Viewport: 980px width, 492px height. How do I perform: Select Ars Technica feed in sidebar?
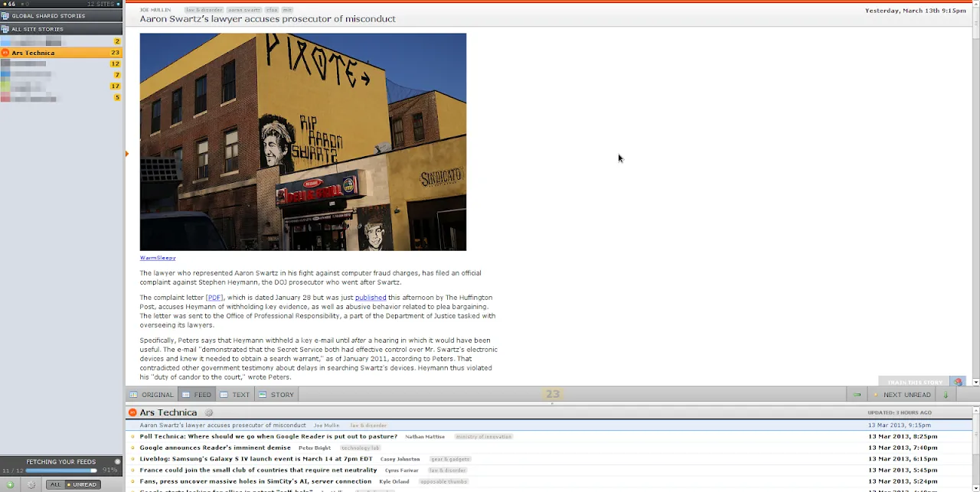tap(33, 53)
